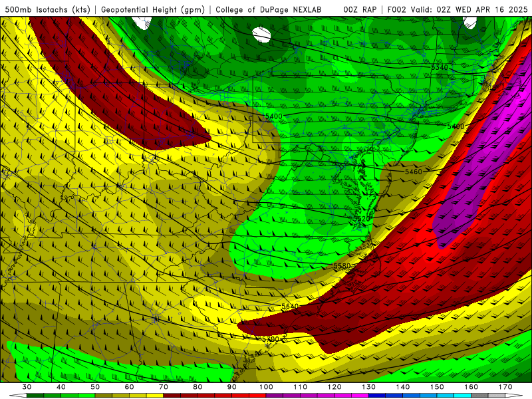Click the 5340 height contour label
Screen dimensions: 532x399
440,67
